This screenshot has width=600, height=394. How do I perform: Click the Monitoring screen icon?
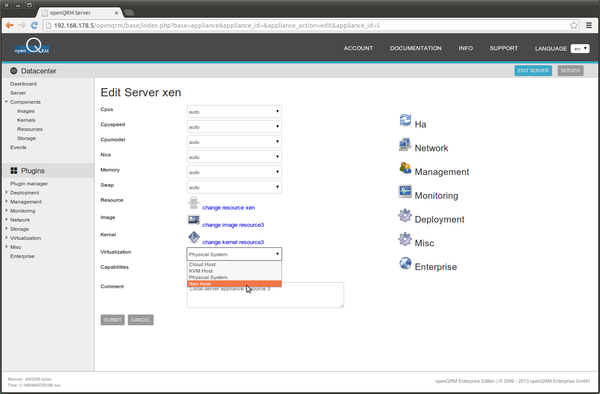point(405,191)
